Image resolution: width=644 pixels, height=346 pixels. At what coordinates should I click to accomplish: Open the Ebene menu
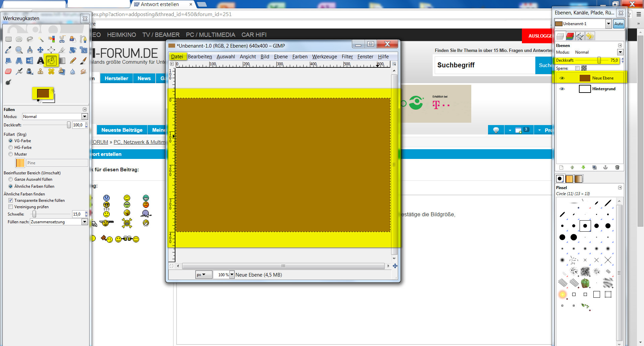(281, 57)
